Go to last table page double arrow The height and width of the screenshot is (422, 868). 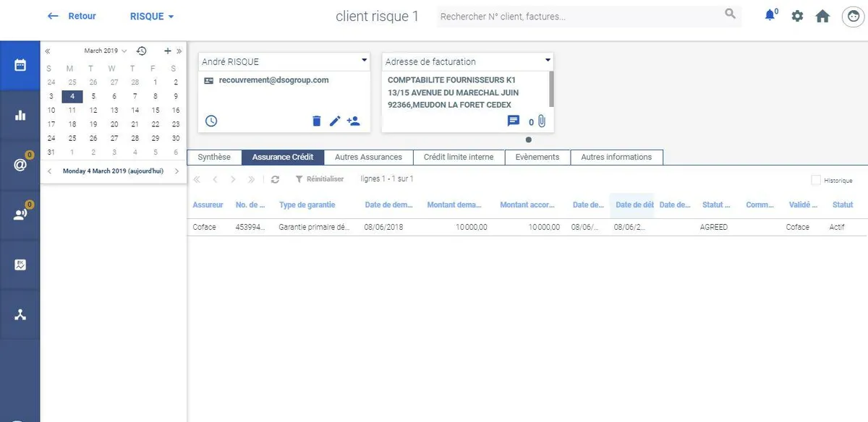pos(251,179)
